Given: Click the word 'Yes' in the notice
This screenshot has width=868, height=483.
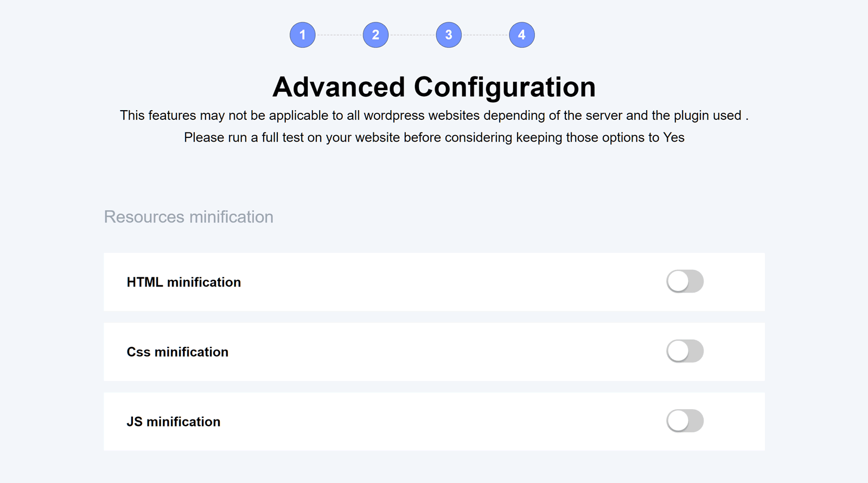Looking at the screenshot, I should 673,137.
